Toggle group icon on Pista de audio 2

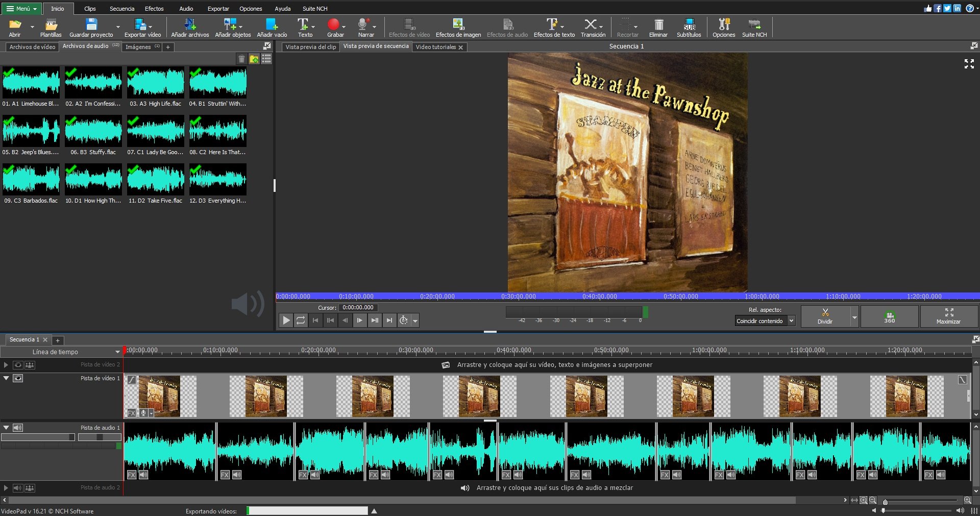point(30,488)
